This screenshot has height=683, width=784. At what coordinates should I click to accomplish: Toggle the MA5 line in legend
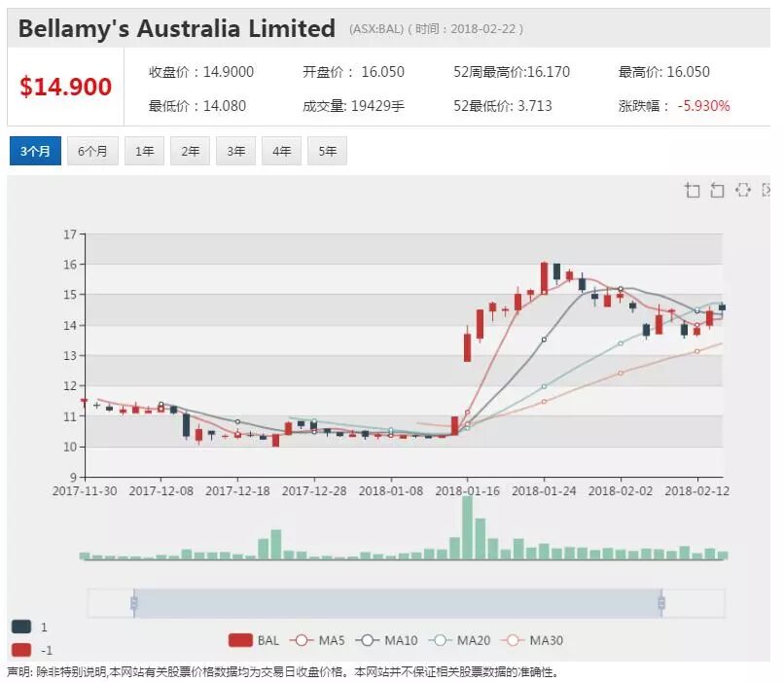pos(317,640)
